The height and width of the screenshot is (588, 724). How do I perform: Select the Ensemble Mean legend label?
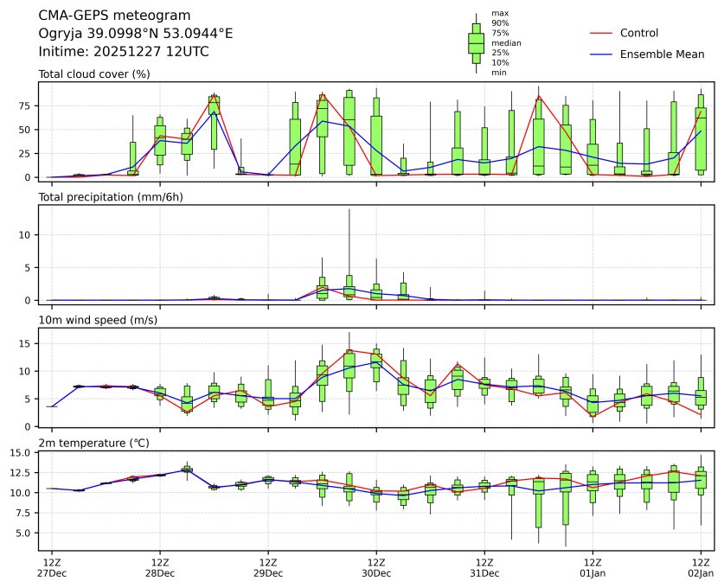click(663, 54)
